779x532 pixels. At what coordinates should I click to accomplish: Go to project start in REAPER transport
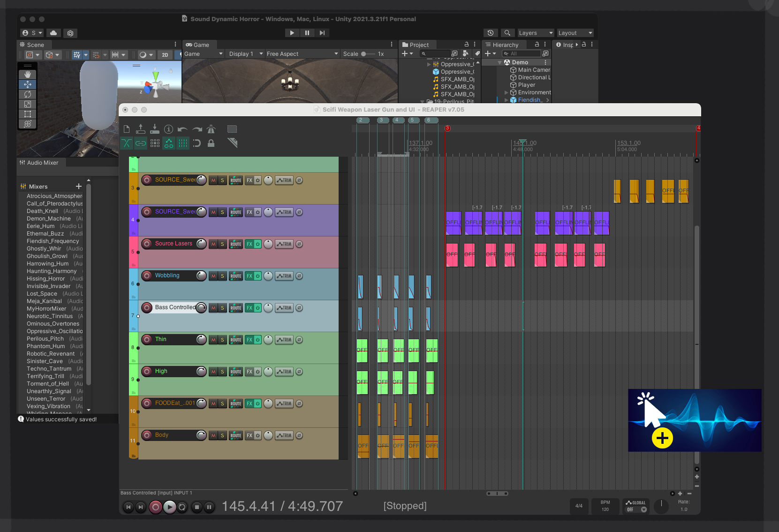128,507
